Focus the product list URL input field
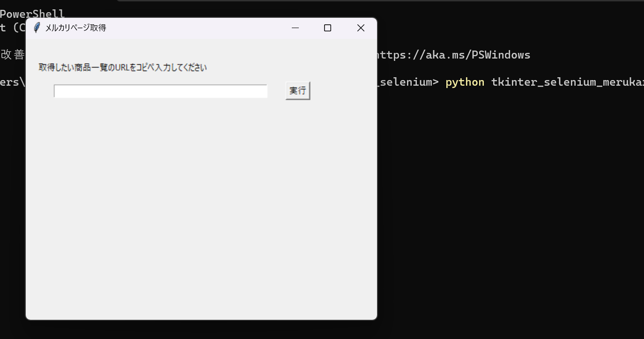 pyautogui.click(x=161, y=91)
